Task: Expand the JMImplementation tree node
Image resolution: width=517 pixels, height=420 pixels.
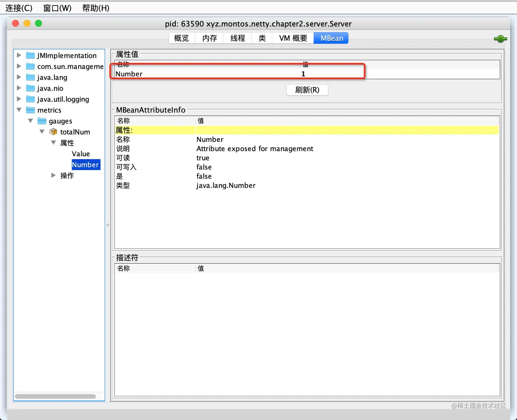Action: [x=19, y=55]
